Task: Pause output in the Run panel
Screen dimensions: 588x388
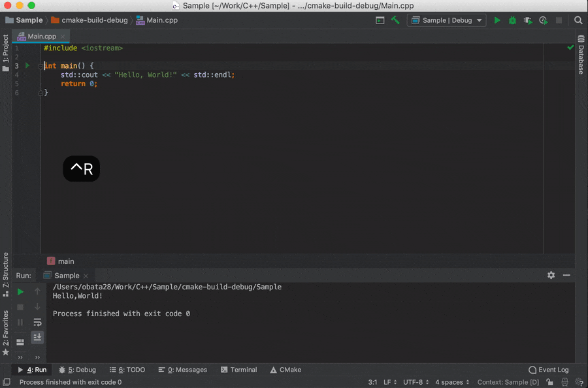Action: coord(20,323)
